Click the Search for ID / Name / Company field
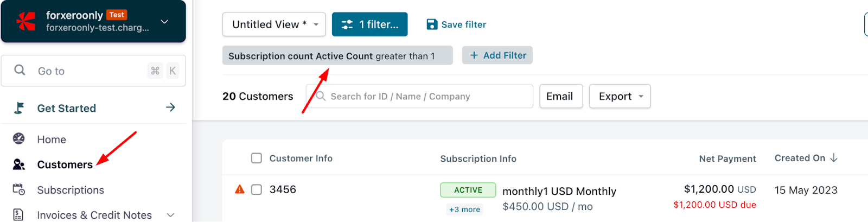The width and height of the screenshot is (868, 222). click(419, 96)
